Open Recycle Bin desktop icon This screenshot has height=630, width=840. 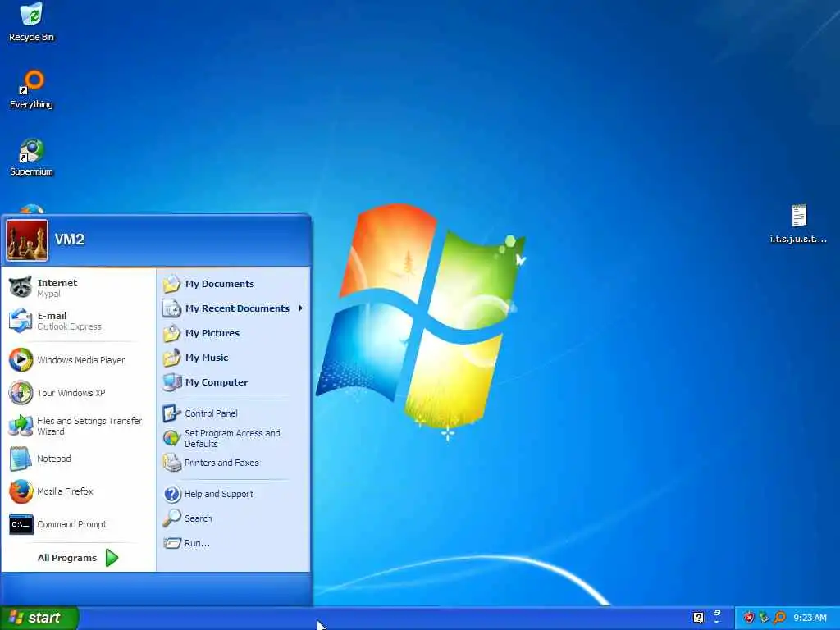31,22
